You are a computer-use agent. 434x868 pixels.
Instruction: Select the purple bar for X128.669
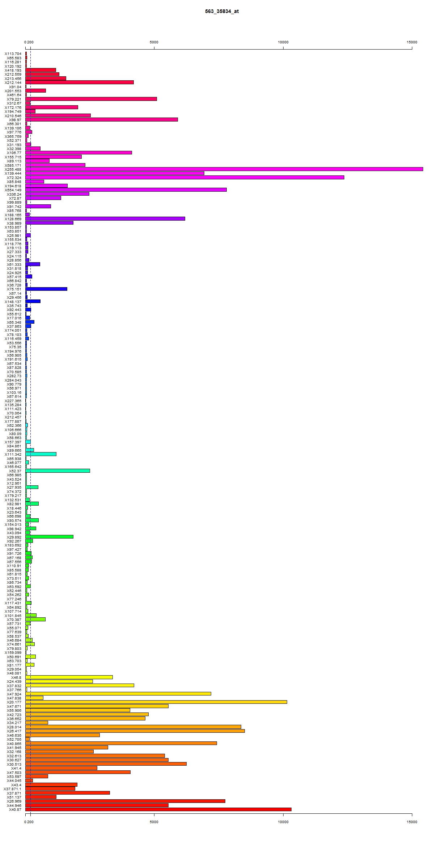click(x=105, y=218)
